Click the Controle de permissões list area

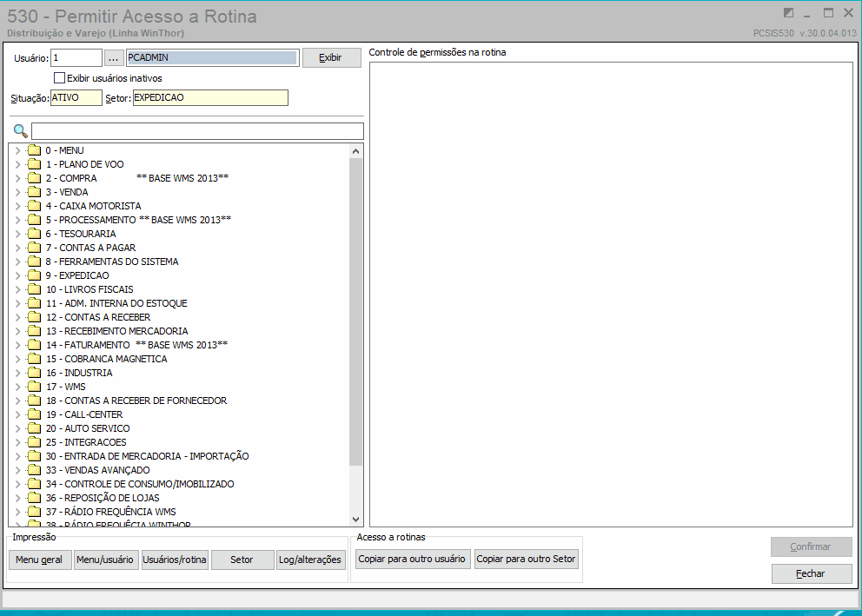point(611,295)
